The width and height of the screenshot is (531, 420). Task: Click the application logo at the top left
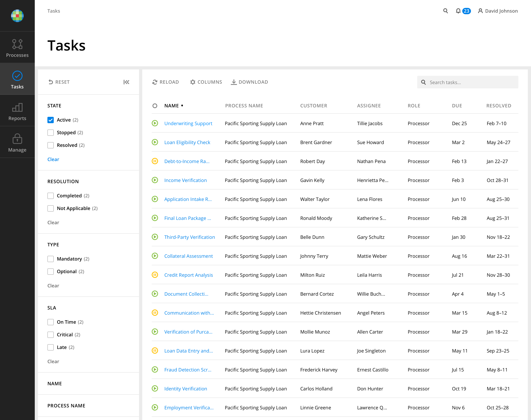point(17,16)
